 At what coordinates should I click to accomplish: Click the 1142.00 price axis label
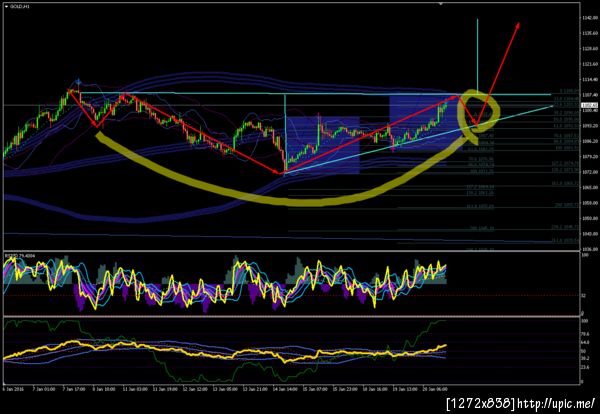[x=589, y=18]
